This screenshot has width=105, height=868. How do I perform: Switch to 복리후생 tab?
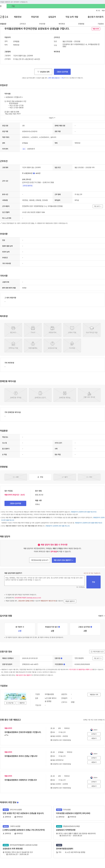[x=62, y=24]
